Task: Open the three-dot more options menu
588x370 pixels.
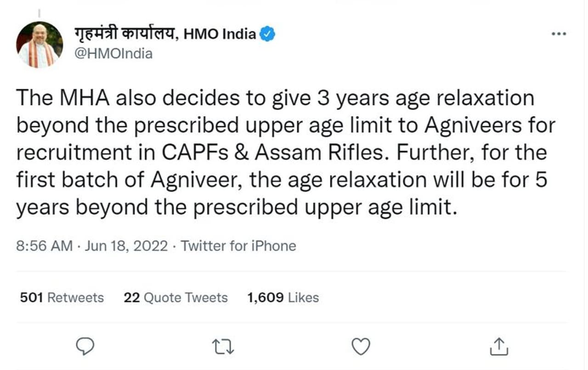Action: pos(559,34)
